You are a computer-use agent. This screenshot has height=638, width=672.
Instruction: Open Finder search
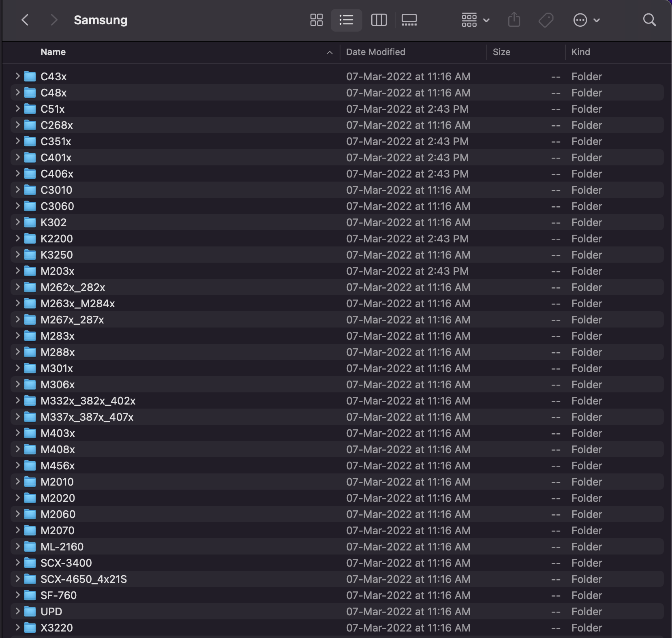(x=650, y=20)
